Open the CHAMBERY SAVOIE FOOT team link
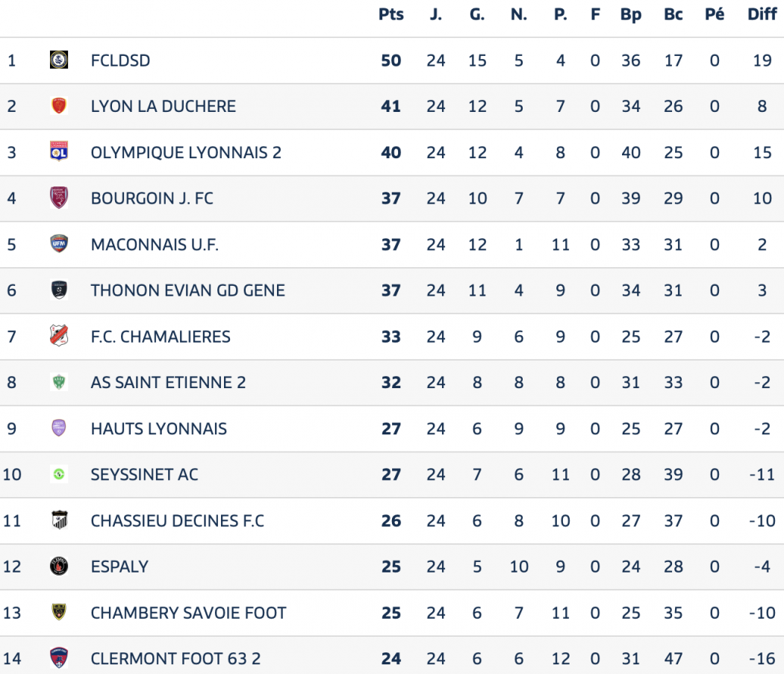Image resolution: width=784 pixels, height=674 pixels. tap(188, 613)
